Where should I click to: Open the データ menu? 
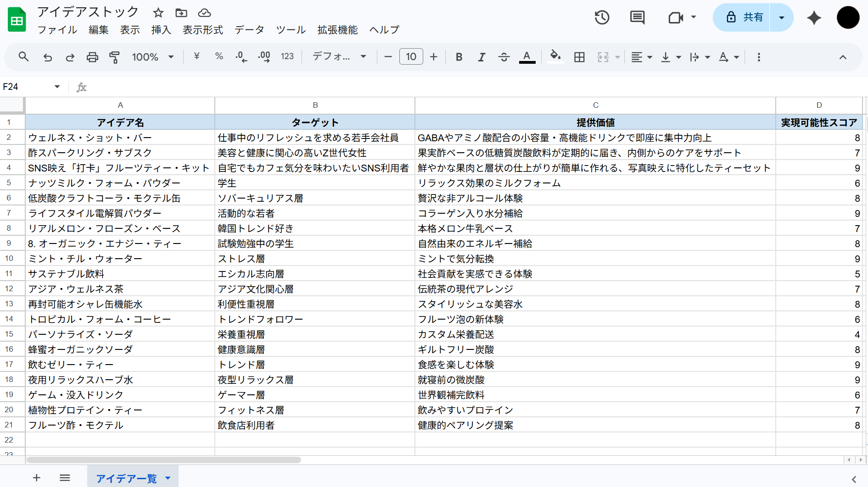(x=249, y=30)
